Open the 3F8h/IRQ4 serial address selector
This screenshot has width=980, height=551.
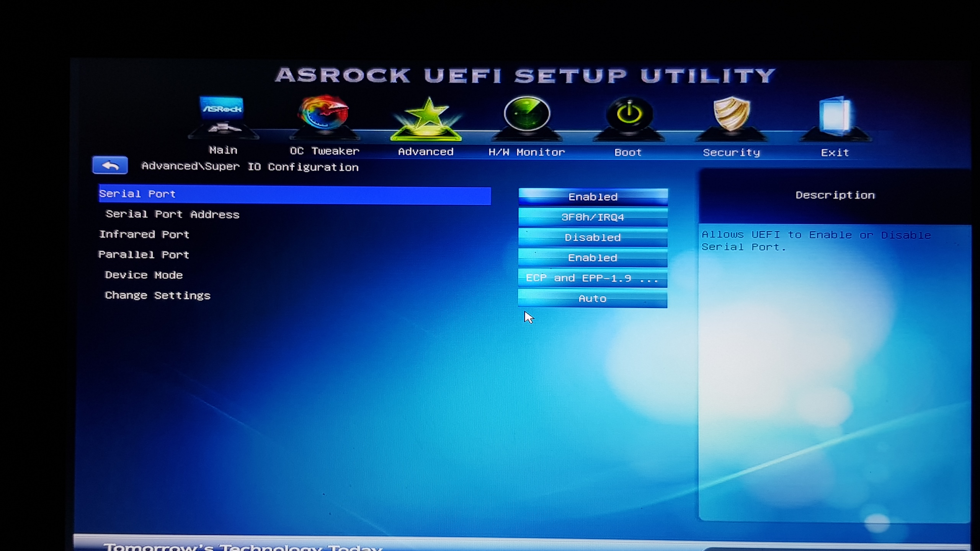(593, 217)
